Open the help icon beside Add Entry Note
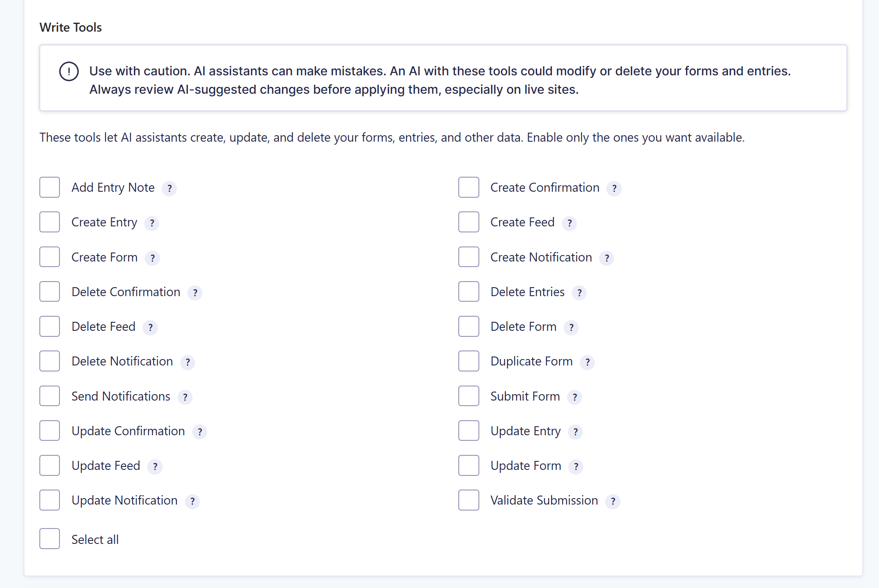Viewport: 879px width, 588px height. (169, 188)
